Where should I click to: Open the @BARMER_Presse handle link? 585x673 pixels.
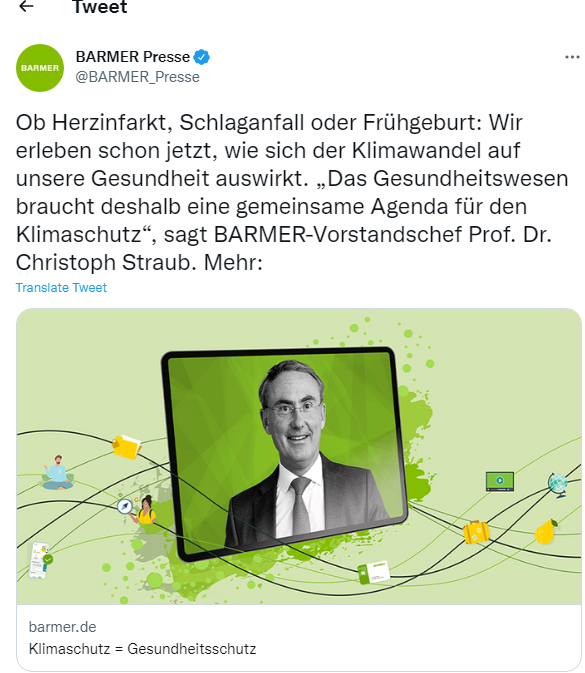pos(137,77)
